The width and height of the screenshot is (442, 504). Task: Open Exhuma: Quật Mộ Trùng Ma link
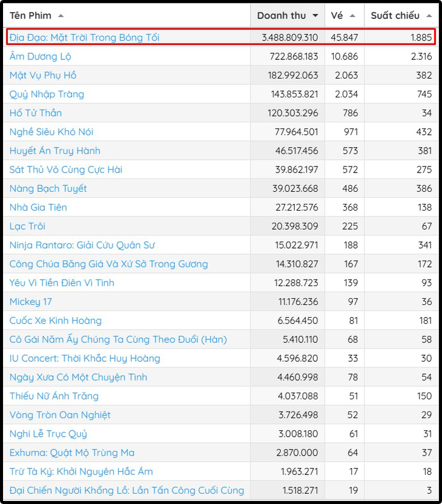tap(72, 453)
